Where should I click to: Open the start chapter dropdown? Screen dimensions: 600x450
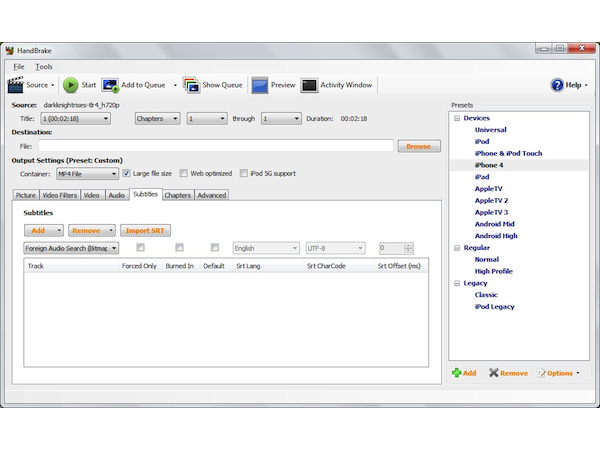point(207,119)
